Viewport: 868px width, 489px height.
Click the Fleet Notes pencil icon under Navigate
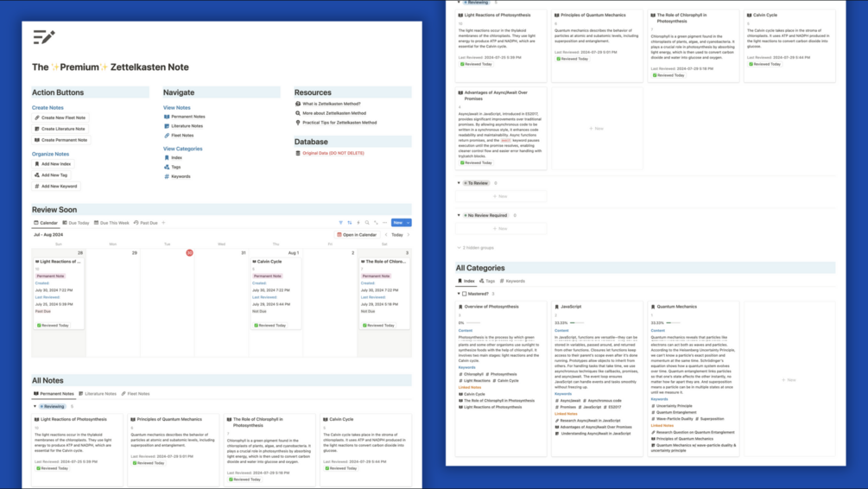(167, 135)
